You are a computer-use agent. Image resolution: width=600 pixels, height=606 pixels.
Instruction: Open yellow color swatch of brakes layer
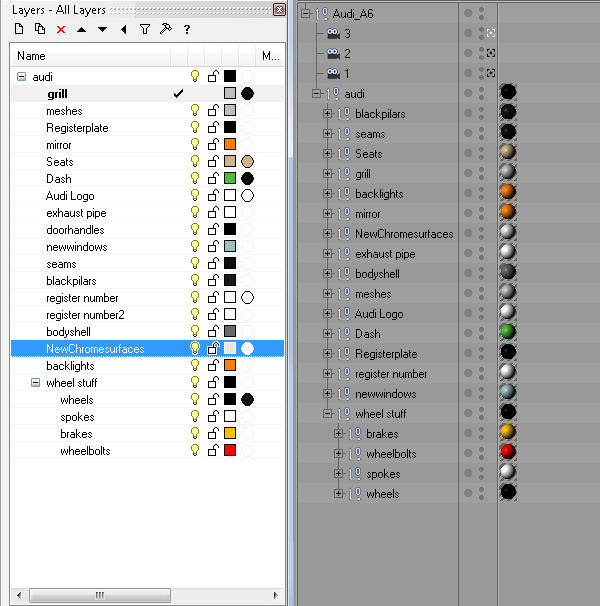click(230, 434)
